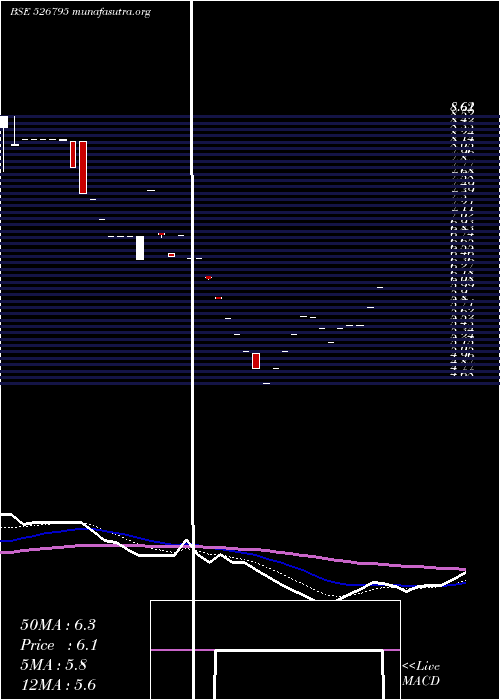Click the top price label 8.62
500x700 pixels.
(462, 106)
